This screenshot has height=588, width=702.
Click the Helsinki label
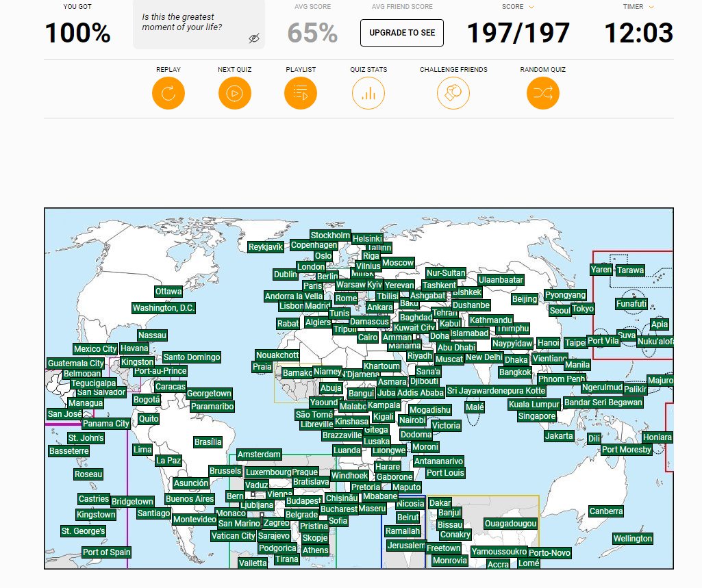coord(367,239)
